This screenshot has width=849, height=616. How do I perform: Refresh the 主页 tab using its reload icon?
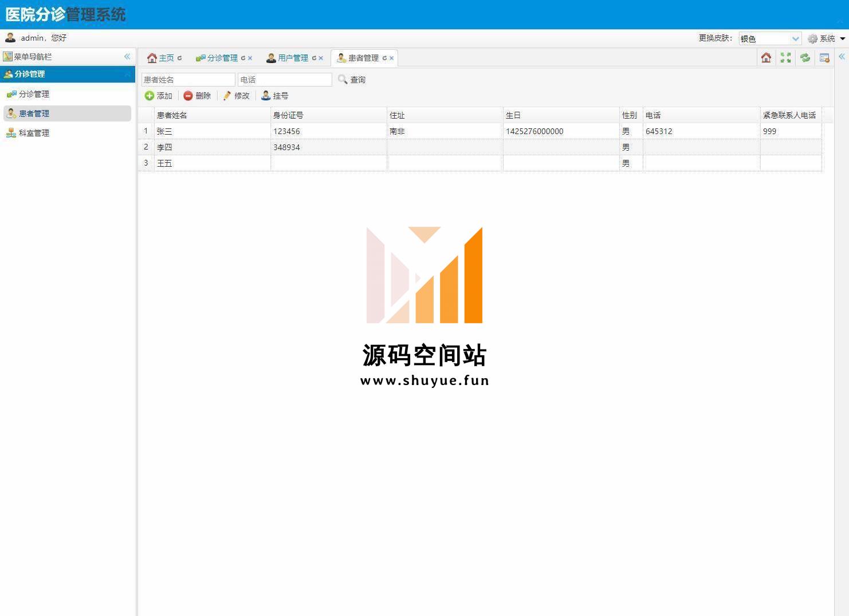point(179,58)
